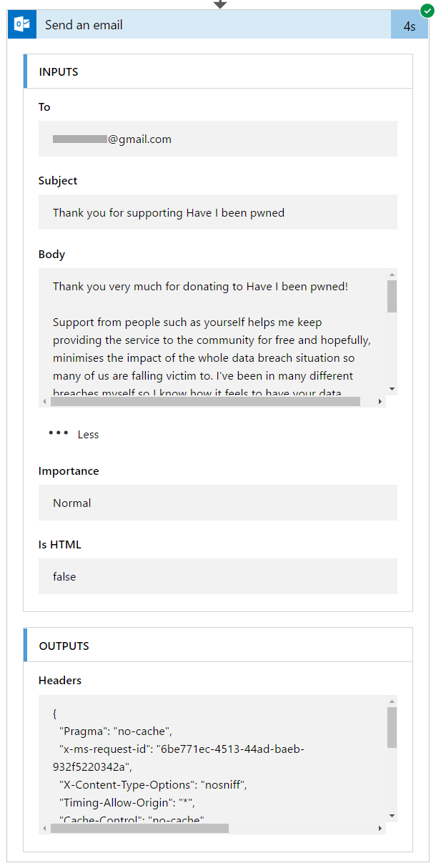Click the Importance field showing Normal
436x868 pixels.
click(x=217, y=503)
